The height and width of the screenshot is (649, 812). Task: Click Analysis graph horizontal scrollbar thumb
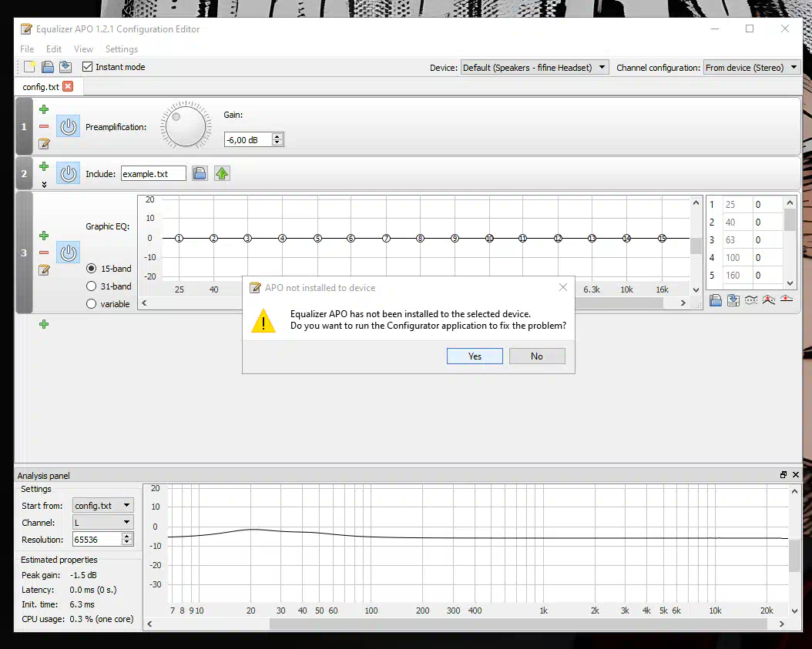[518, 624]
